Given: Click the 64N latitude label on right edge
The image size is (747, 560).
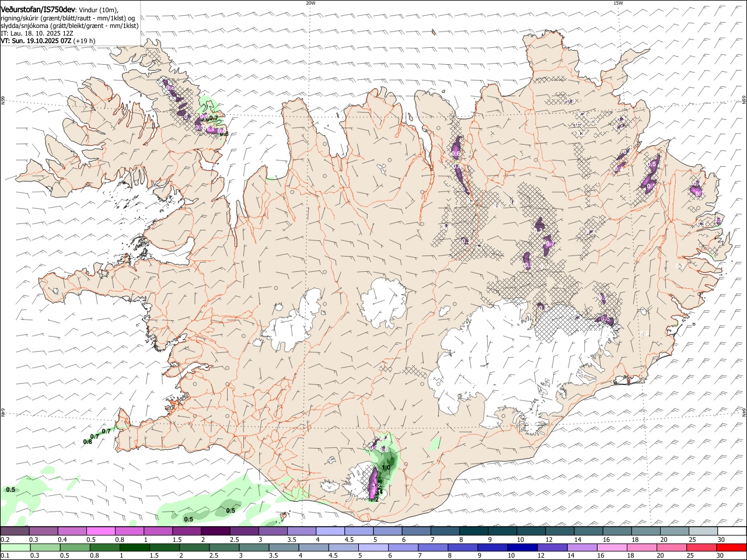Looking at the screenshot, I should 743,412.
